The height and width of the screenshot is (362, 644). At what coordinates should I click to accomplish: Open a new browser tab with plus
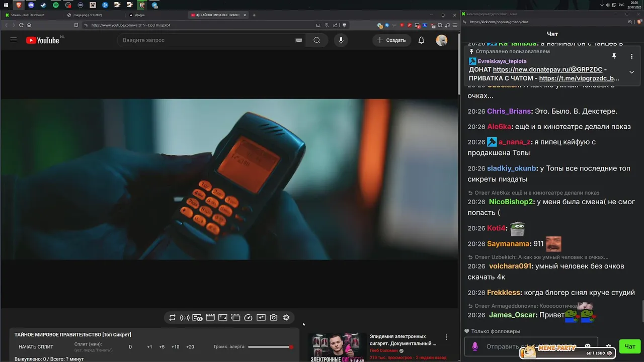(x=254, y=15)
